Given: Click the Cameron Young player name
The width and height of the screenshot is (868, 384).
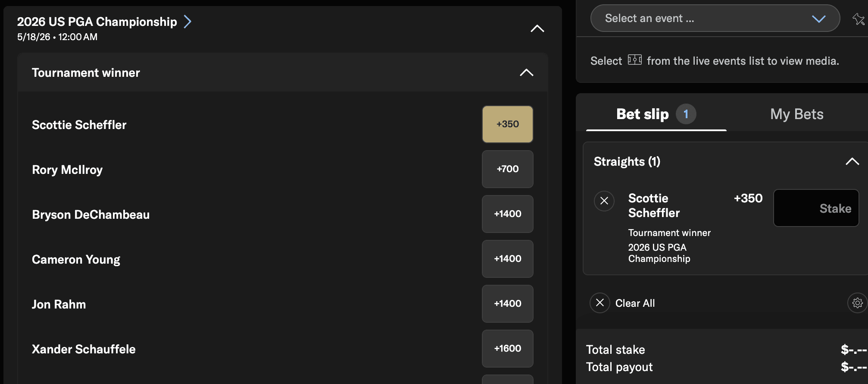Looking at the screenshot, I should click(76, 260).
